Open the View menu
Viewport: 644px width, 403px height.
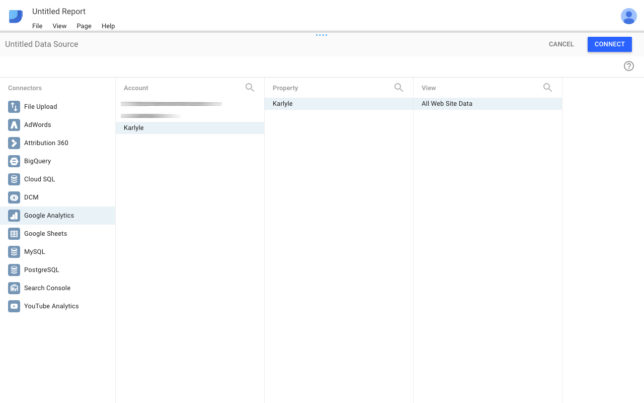pyautogui.click(x=60, y=26)
